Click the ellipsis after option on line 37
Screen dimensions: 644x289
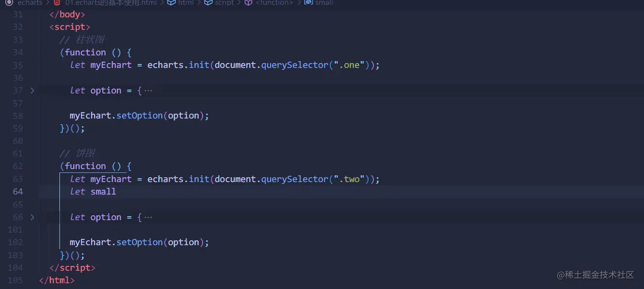[149, 91]
